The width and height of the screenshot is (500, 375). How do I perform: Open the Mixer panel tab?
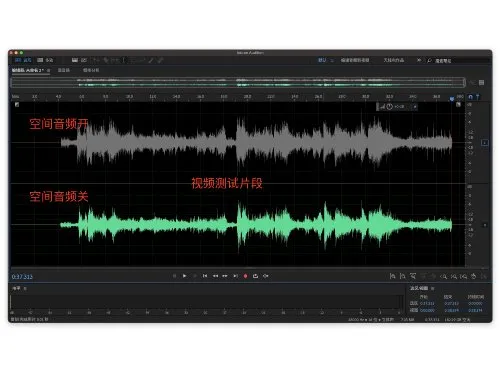(64, 70)
